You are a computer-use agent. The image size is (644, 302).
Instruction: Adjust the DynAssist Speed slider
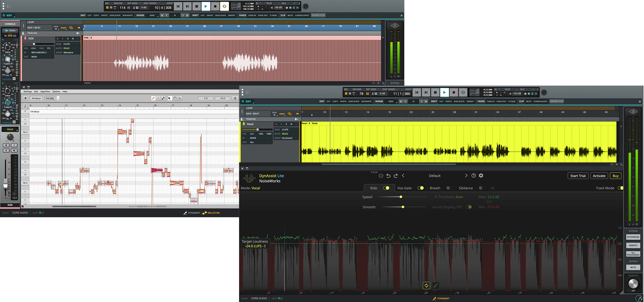[401, 197]
